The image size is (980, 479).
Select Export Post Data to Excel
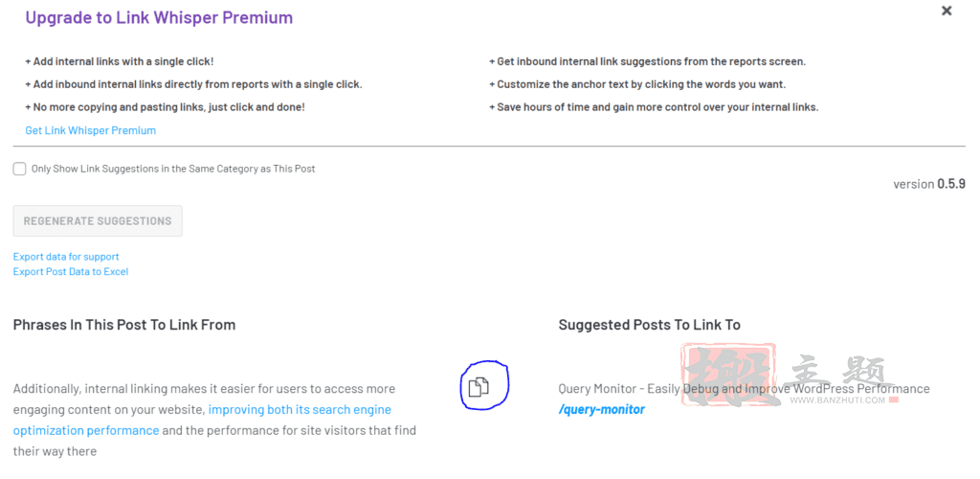(71, 271)
